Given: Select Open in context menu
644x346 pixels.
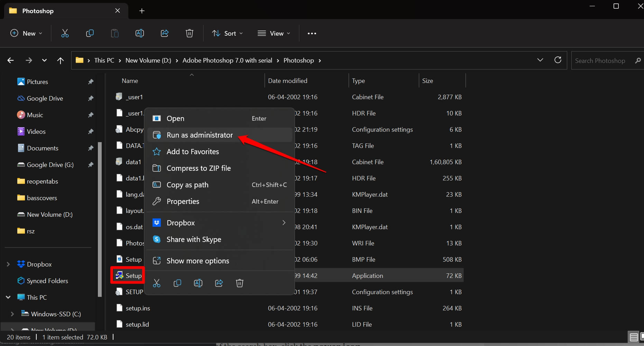Looking at the screenshot, I should [x=220, y=119].
